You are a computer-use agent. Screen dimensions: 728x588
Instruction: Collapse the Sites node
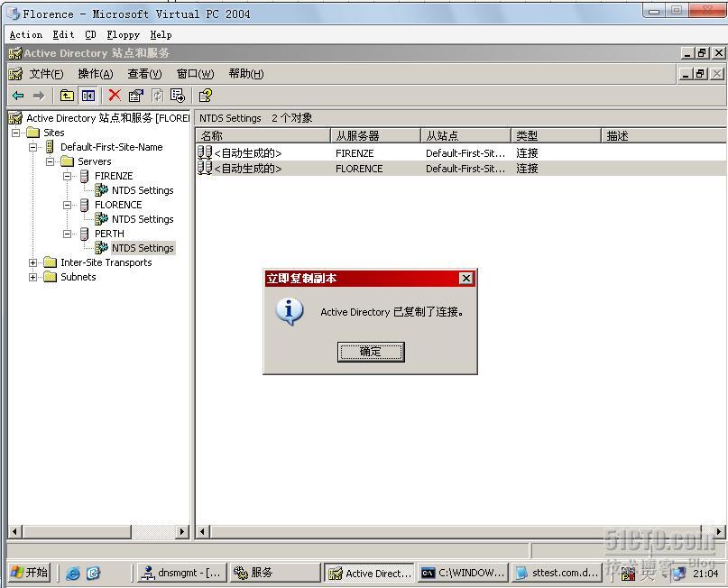pyautogui.click(x=15, y=133)
